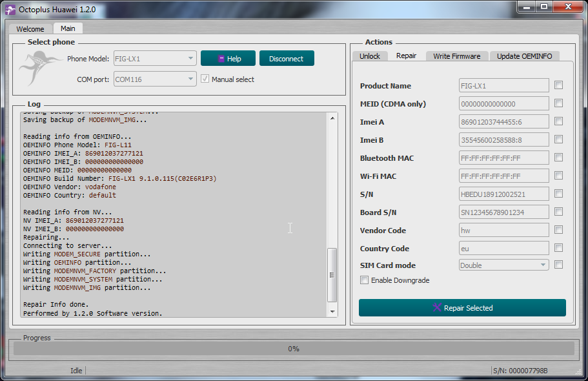Click the octopus logo in Select phone
The height and width of the screenshot is (381, 588).
40,68
